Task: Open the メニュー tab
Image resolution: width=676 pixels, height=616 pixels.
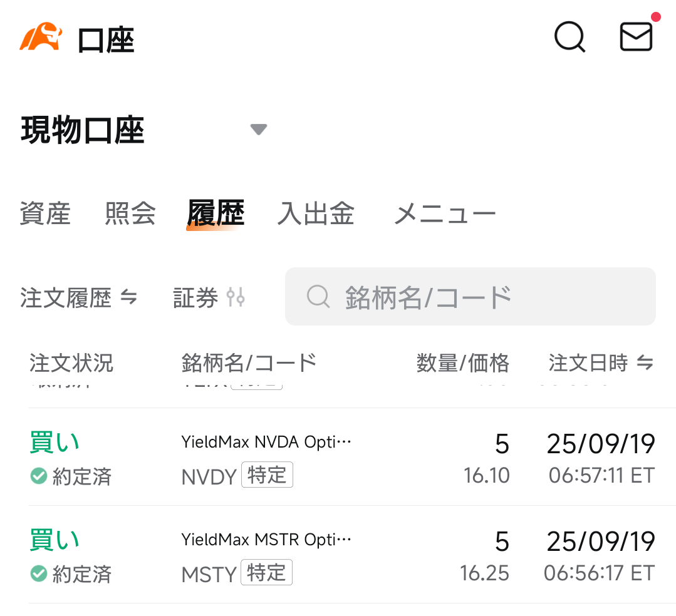Action: click(x=444, y=214)
